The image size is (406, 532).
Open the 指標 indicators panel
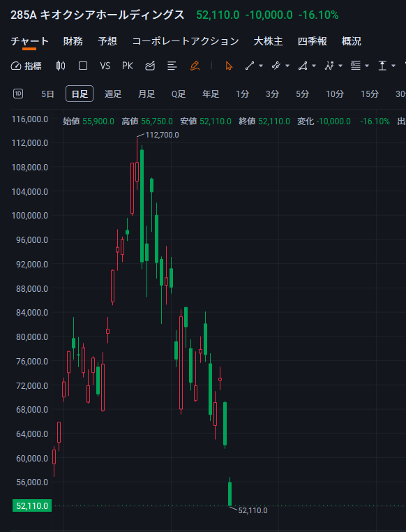coord(26,66)
